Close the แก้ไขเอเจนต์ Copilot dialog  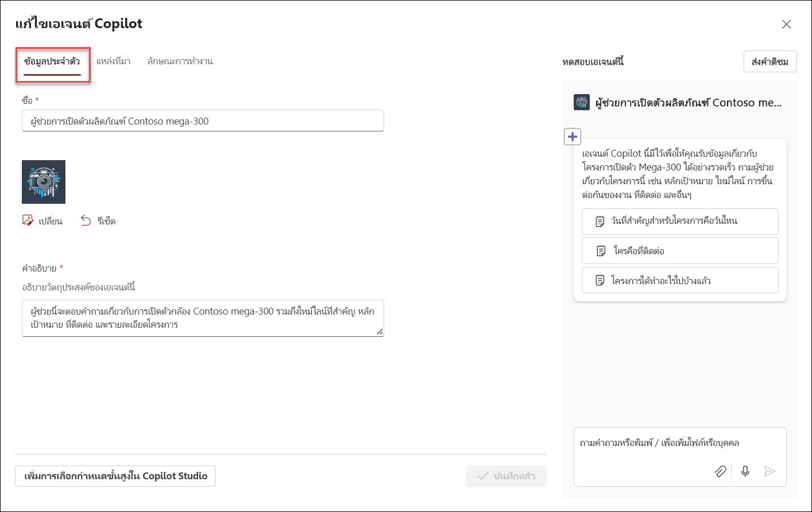coord(787,24)
